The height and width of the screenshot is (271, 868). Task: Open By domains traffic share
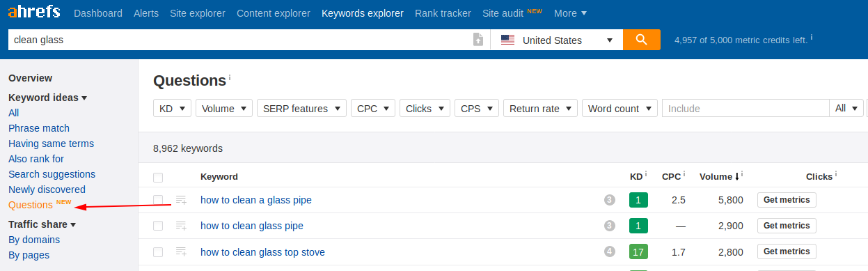point(34,240)
